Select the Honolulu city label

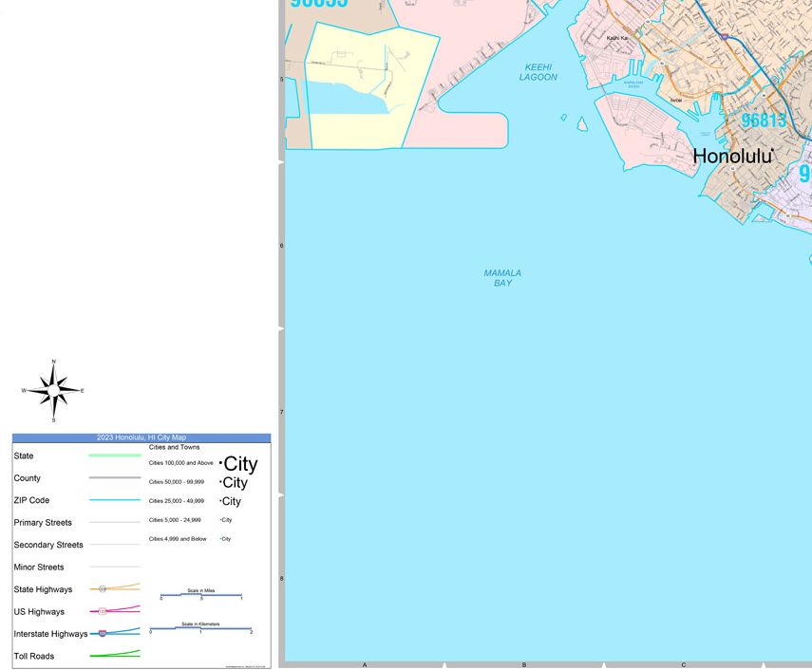tap(731, 157)
